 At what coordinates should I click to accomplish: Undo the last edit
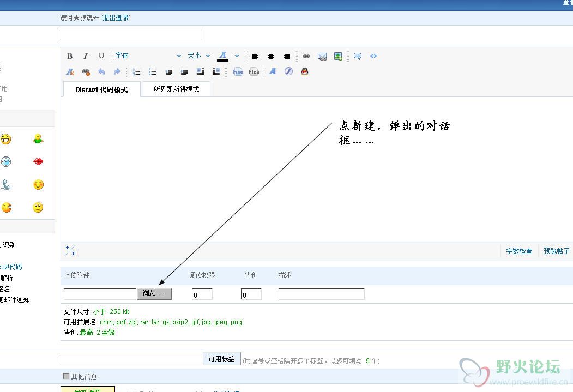[x=101, y=71]
